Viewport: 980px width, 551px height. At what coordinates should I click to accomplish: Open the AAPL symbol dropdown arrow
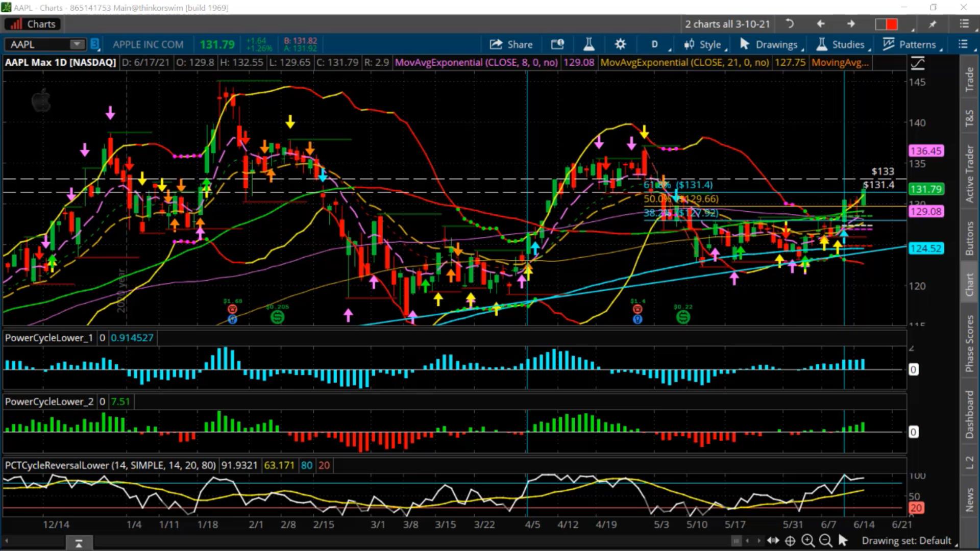point(77,44)
